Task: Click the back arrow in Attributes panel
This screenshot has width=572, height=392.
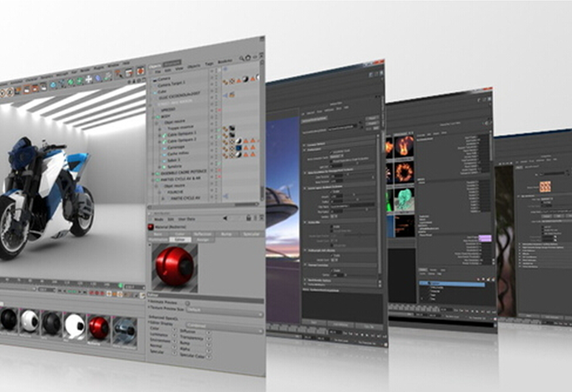Action: click(x=226, y=218)
